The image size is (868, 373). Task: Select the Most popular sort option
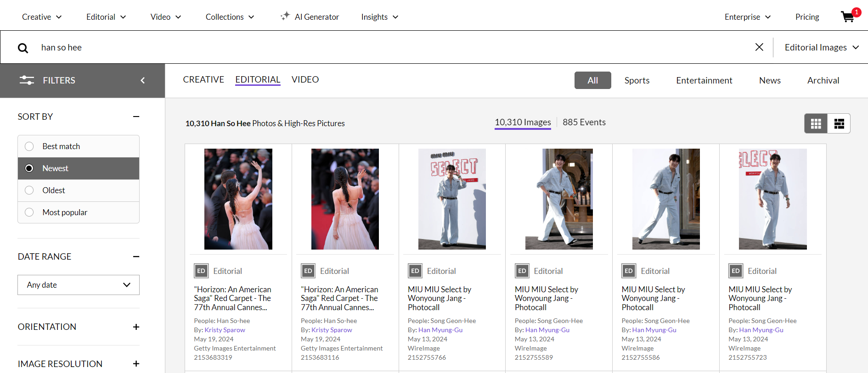pyautogui.click(x=79, y=212)
